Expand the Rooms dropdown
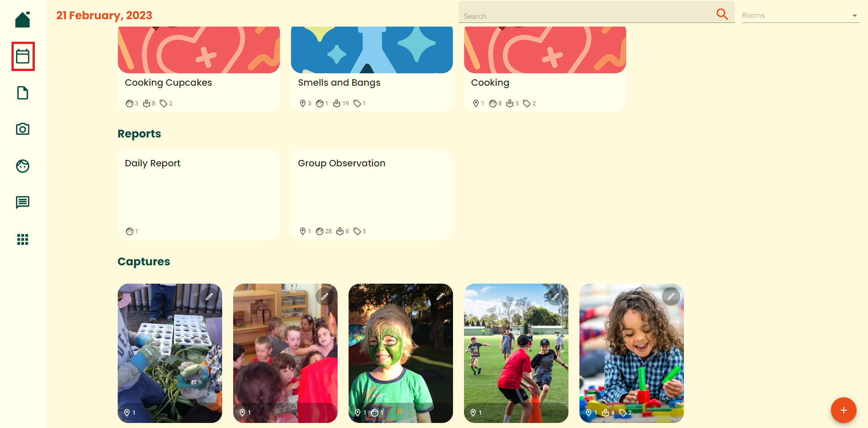Viewport: 868px width, 428px height. pyautogui.click(x=801, y=16)
